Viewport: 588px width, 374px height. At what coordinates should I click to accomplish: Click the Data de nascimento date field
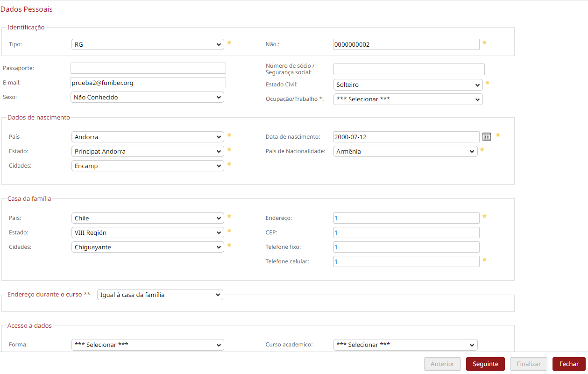(x=406, y=137)
